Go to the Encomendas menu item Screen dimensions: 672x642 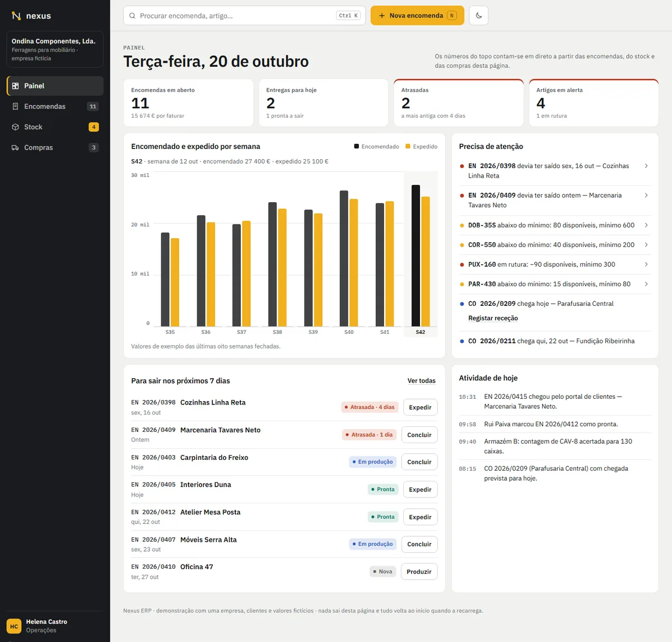55,106
